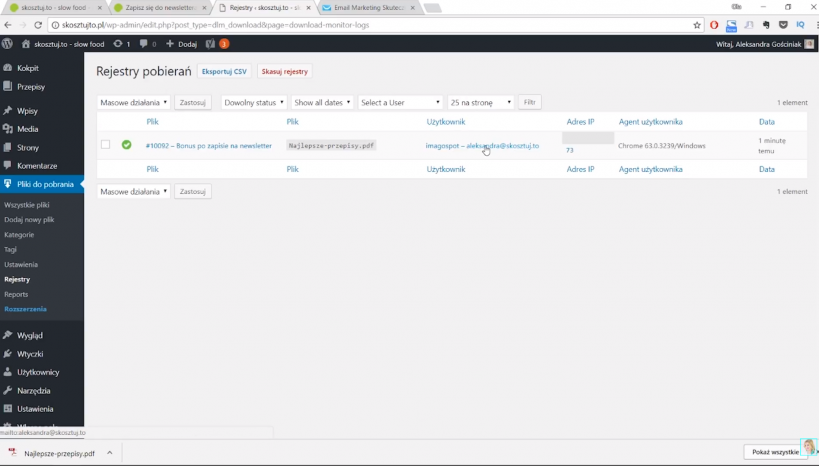
Task: Open the skosztuj.to site home icon
Action: (25, 44)
